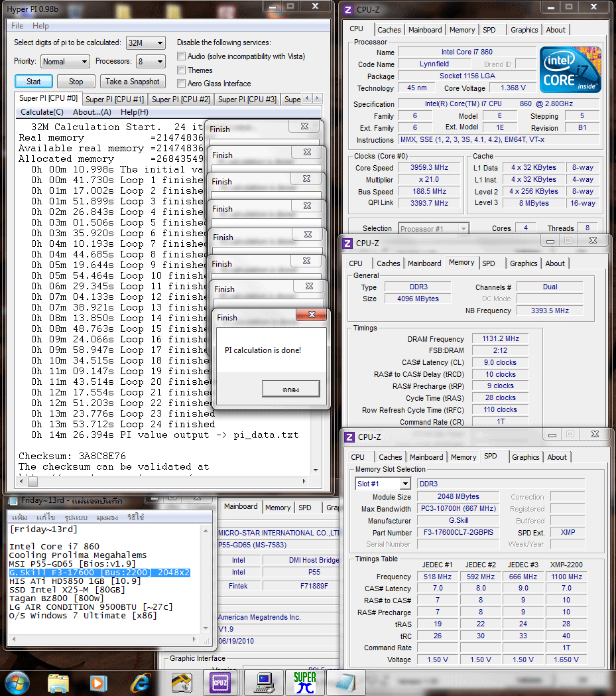Click the CPU-Z logo in the Memory window title
Screen dimensions: 616x696
[347, 244]
